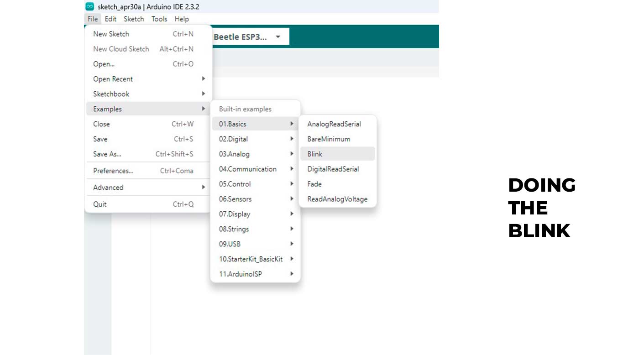Select New Cloud Sketch entry
This screenshot has width=644, height=355.
point(148,49)
